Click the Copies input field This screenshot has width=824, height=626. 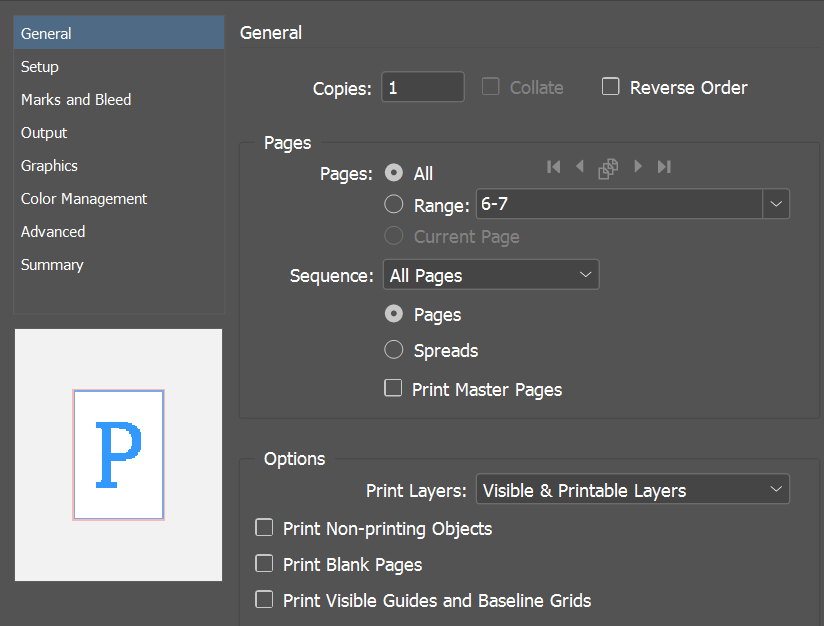422,88
